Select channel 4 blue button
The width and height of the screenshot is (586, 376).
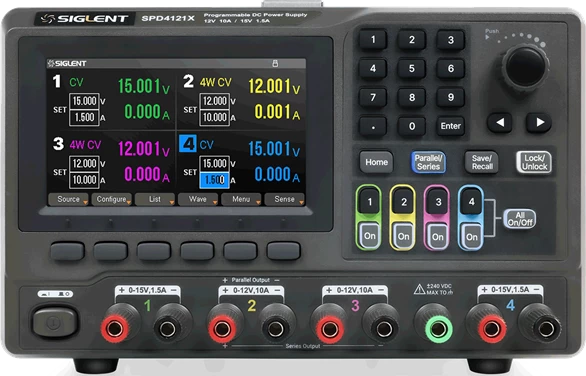pos(472,202)
